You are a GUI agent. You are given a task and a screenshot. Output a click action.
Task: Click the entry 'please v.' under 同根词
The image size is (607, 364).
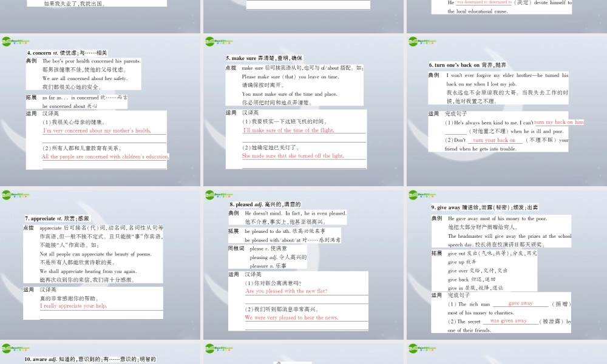tap(259, 249)
